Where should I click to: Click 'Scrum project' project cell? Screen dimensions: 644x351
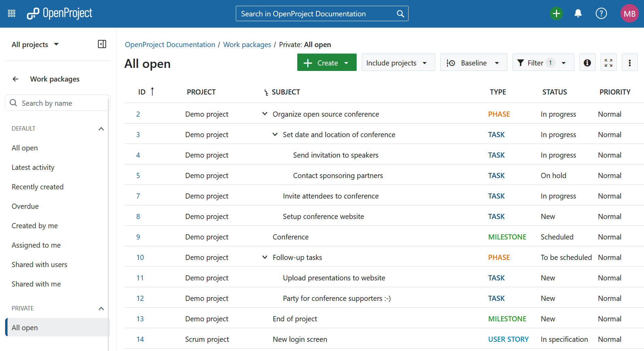tap(207, 339)
